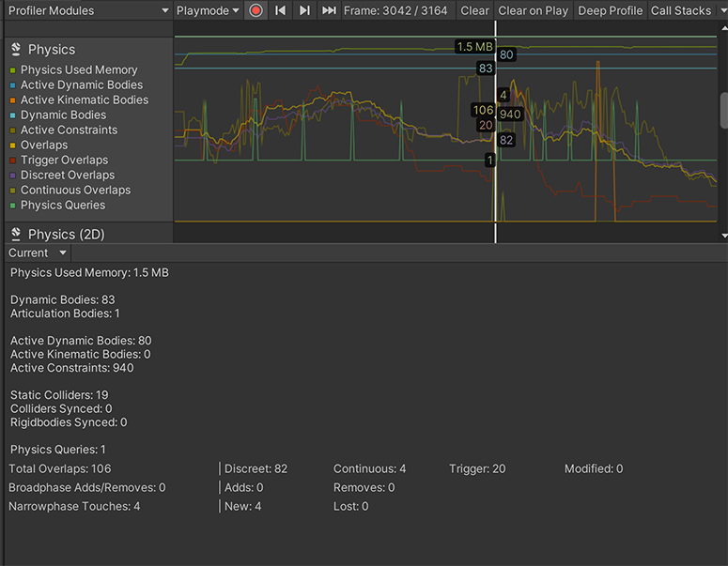Click 'Active Kinematic Bodies: 0' detail text
Screen dimensions: 728x566
coord(81,354)
